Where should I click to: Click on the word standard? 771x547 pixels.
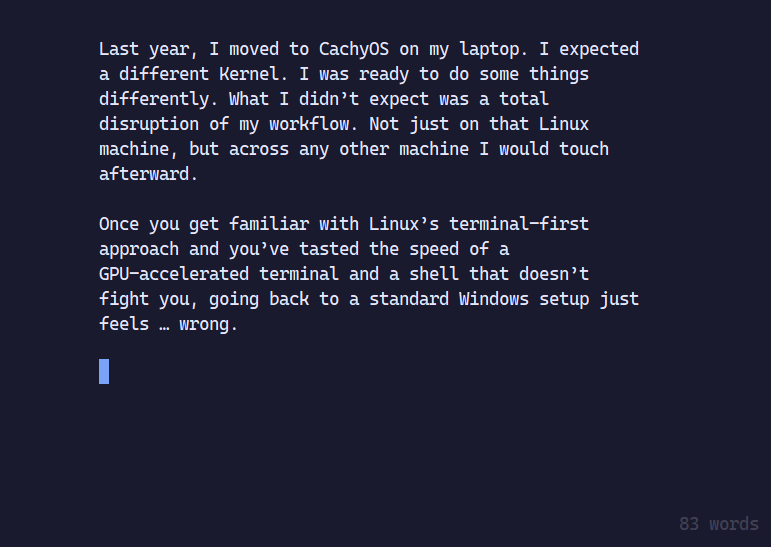406,299
